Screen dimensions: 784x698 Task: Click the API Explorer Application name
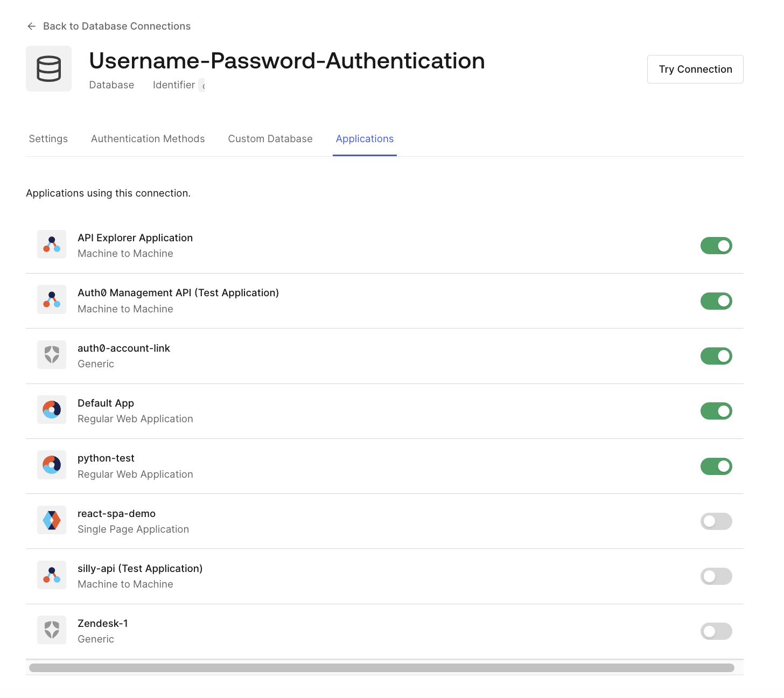[135, 238]
